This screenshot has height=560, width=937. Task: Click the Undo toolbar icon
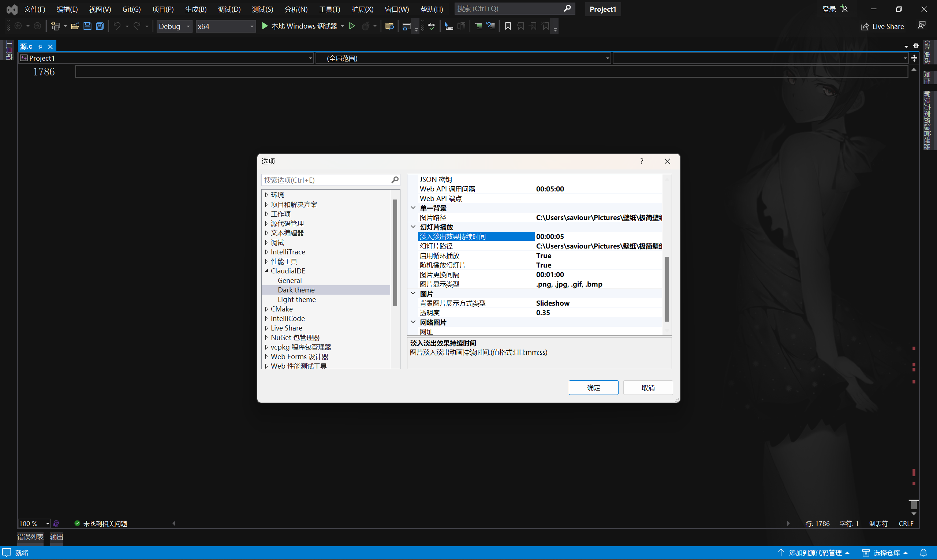coord(117,26)
